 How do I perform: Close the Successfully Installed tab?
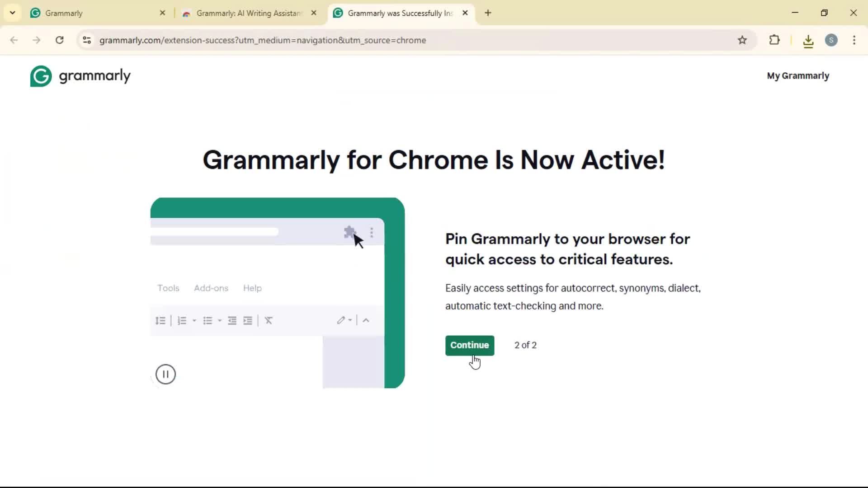click(x=465, y=13)
